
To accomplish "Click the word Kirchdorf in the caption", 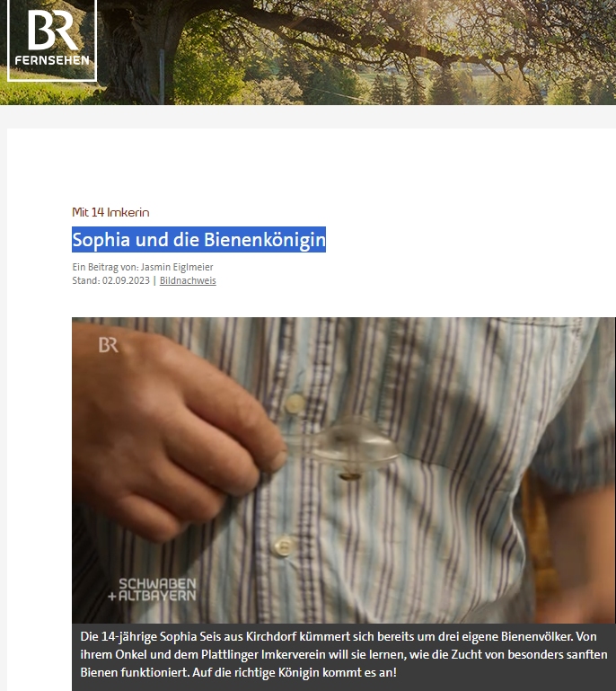I will pos(271,637).
